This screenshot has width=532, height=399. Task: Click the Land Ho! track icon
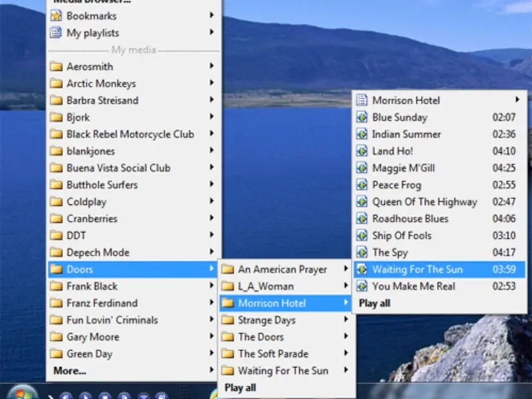point(362,151)
